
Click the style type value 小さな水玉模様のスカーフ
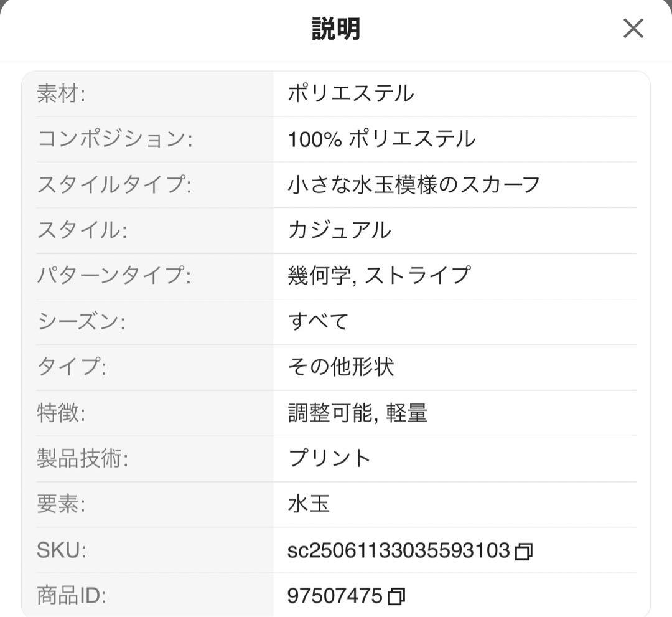414,185
